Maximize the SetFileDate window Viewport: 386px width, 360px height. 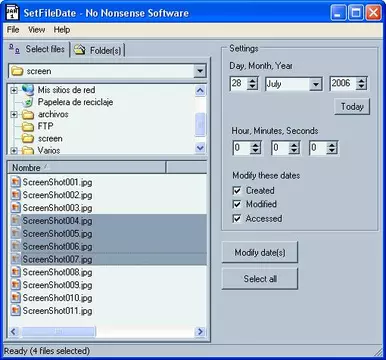tap(356, 13)
